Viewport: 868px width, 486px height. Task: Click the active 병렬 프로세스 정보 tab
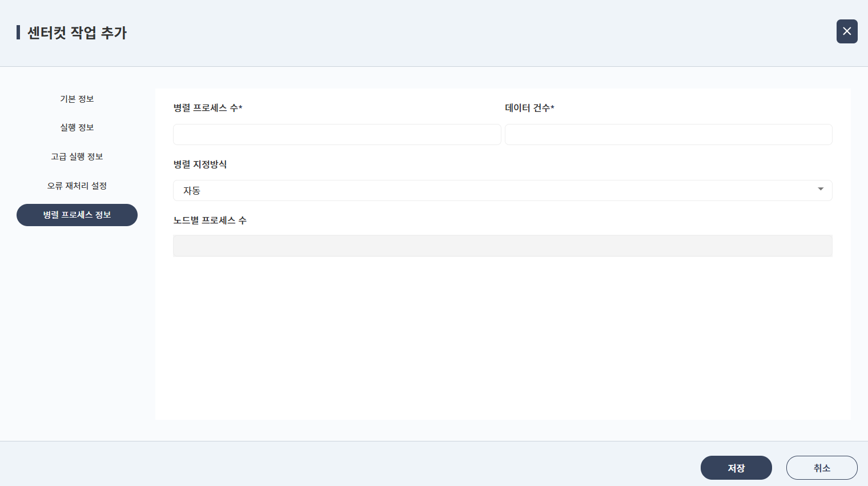pyautogui.click(x=77, y=215)
